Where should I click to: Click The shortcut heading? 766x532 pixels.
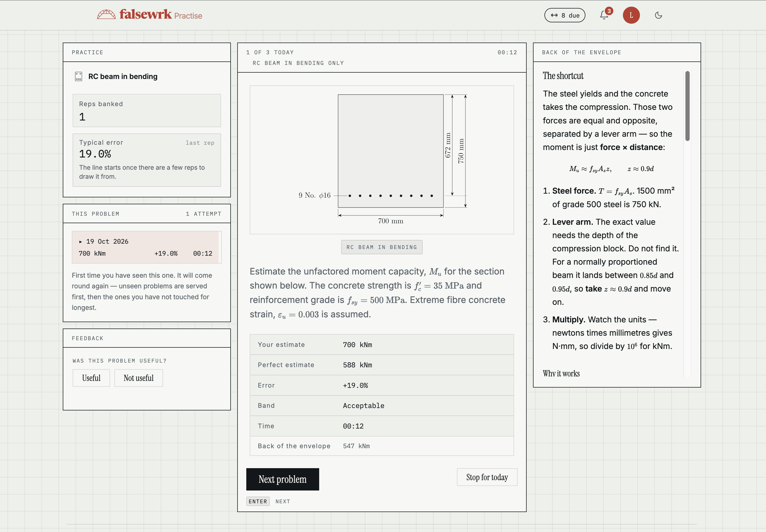563,76
